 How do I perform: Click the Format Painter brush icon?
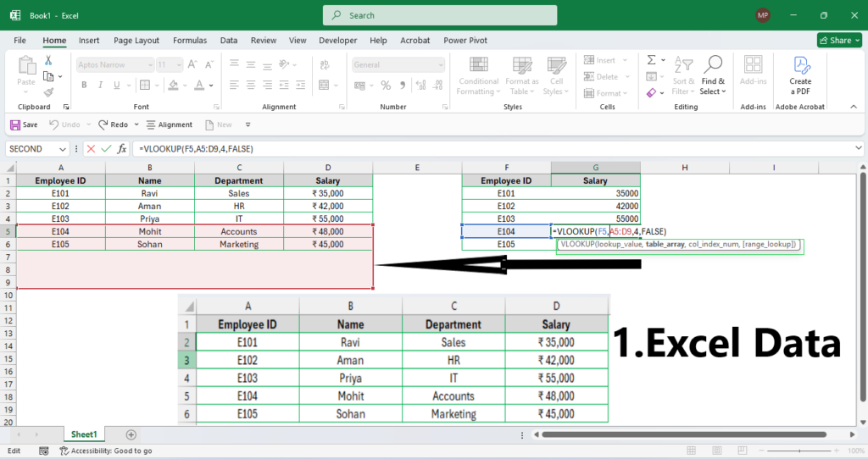point(48,91)
